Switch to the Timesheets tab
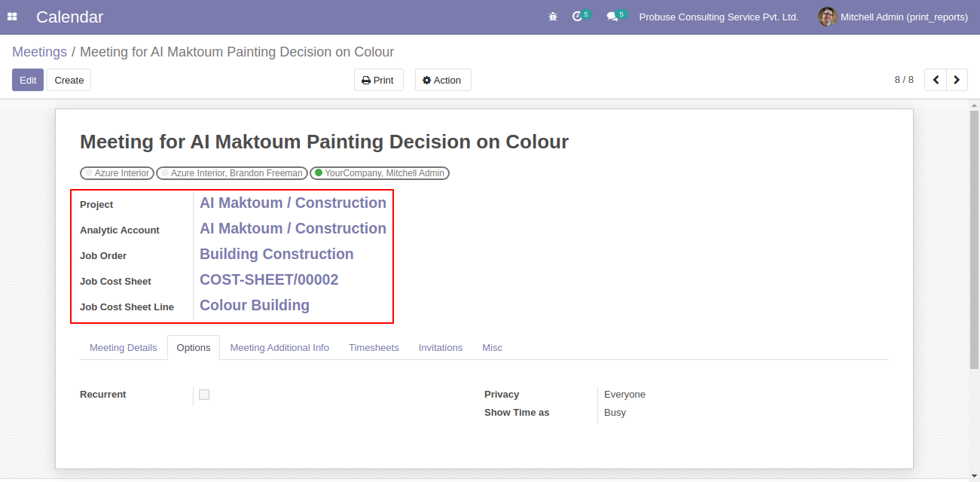The image size is (980, 482). (374, 348)
